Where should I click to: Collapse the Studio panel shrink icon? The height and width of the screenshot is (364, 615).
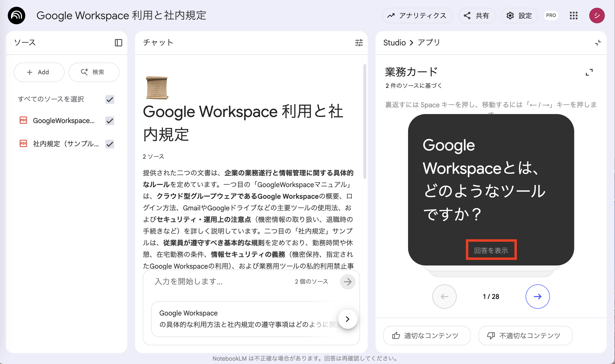(598, 43)
